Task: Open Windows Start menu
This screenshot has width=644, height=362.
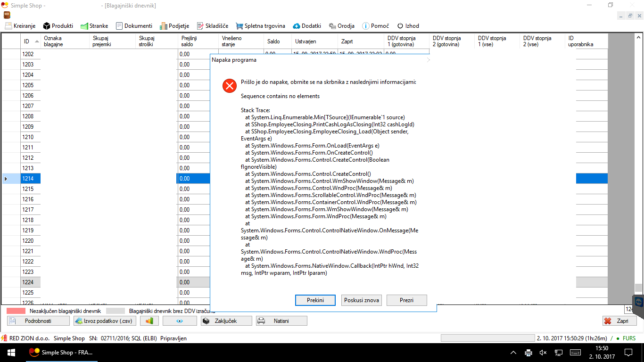Action: point(11,353)
